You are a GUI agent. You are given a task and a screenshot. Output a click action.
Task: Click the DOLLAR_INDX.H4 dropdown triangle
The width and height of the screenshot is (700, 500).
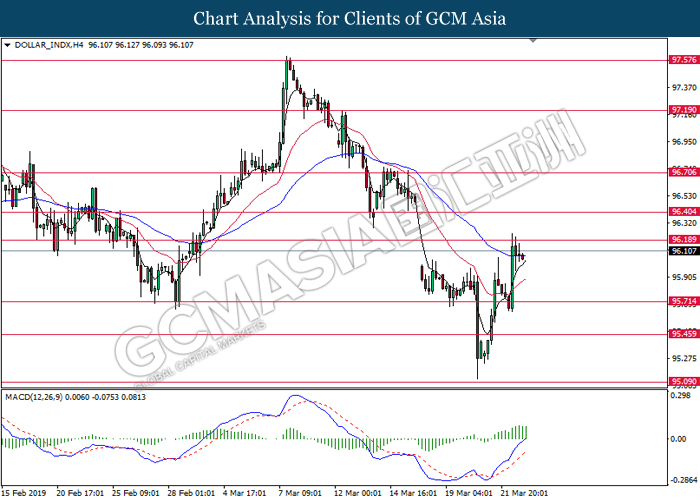click(7, 45)
